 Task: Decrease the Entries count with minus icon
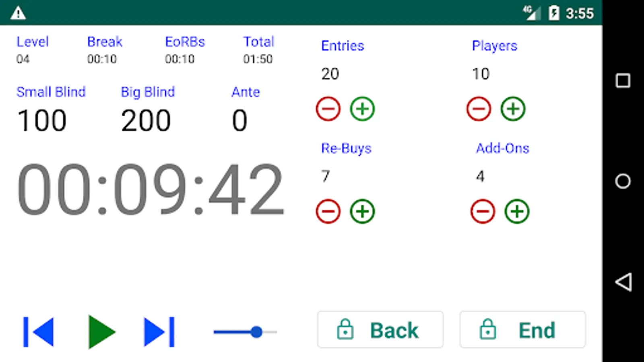[328, 109]
